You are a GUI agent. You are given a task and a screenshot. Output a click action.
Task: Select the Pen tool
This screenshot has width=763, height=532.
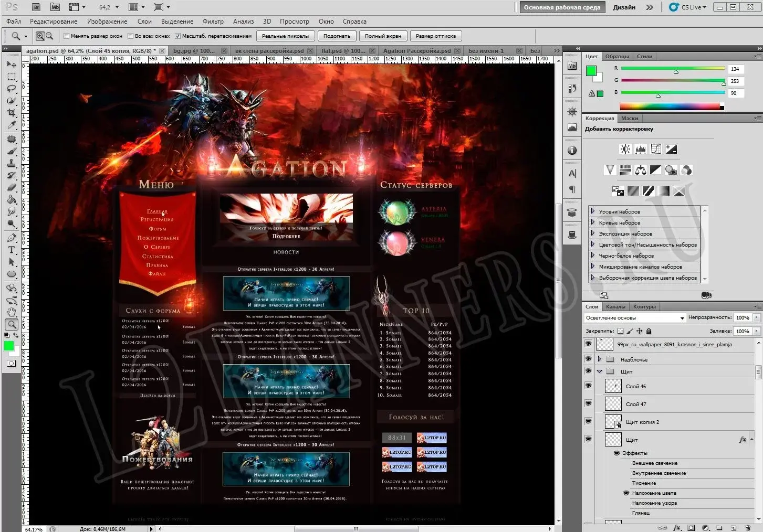coord(12,238)
